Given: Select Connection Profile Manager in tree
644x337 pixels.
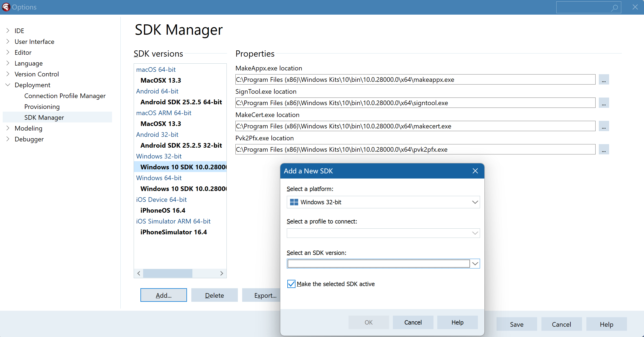Looking at the screenshot, I should click(65, 96).
